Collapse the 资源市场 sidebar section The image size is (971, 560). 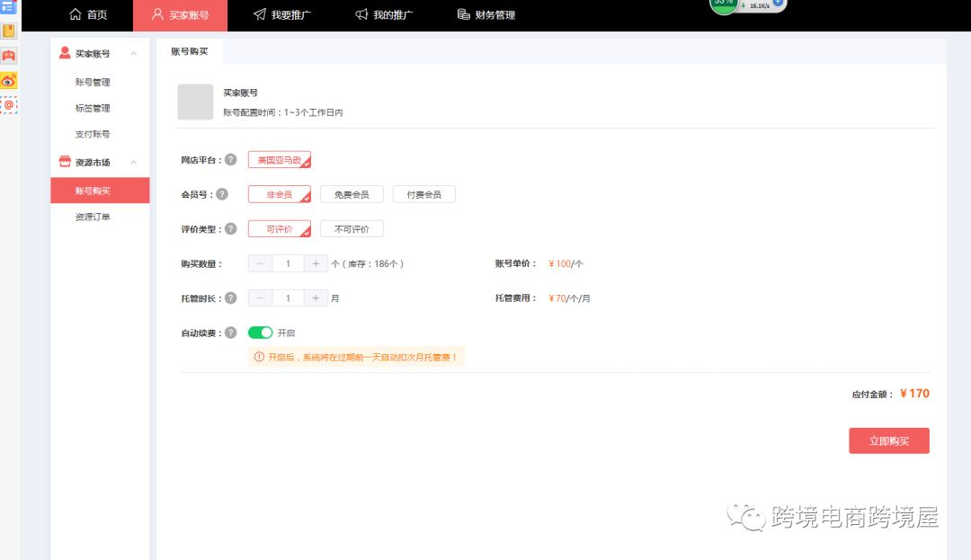[134, 163]
